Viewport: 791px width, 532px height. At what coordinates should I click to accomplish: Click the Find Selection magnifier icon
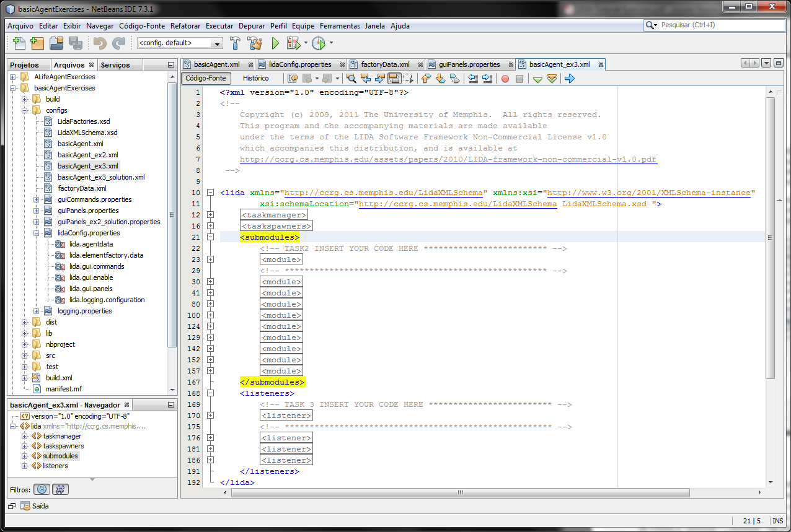351,79
